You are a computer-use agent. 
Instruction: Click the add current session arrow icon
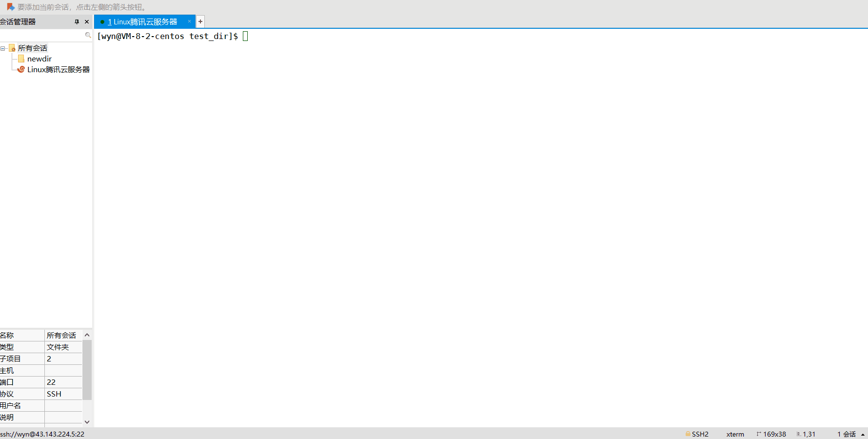[11, 7]
